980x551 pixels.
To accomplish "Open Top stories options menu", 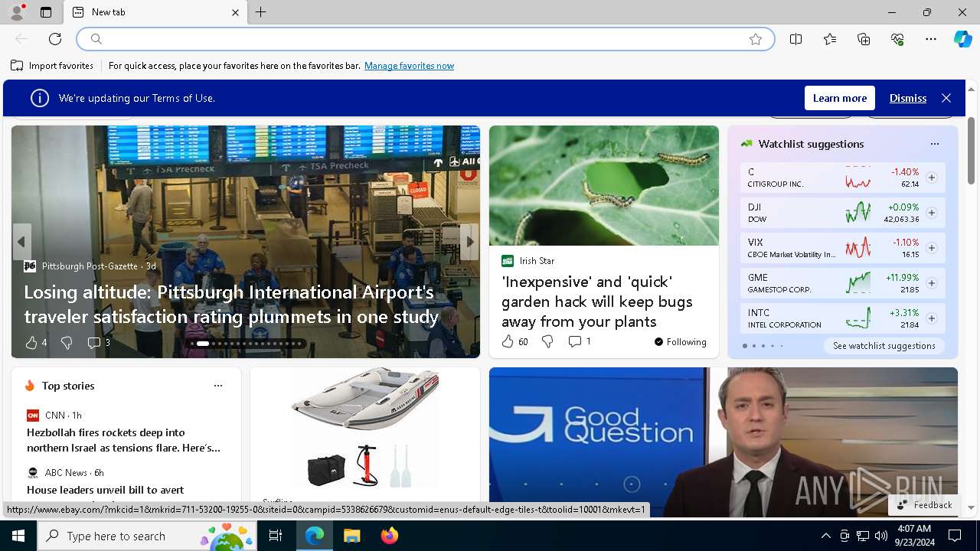I will 218,386.
